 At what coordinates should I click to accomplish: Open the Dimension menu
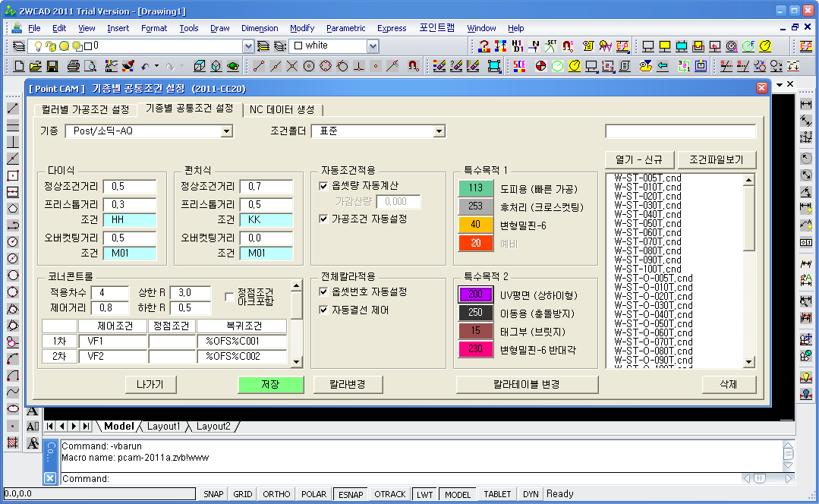tap(260, 28)
